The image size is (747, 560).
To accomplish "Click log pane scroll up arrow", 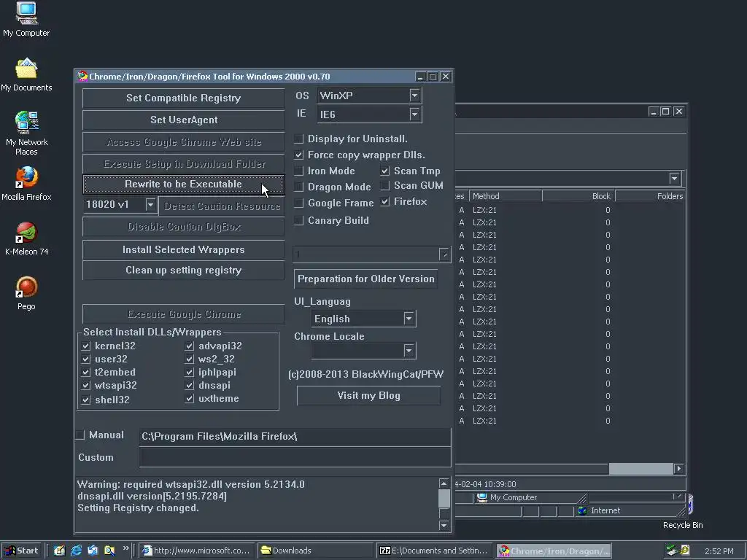I will [444, 483].
